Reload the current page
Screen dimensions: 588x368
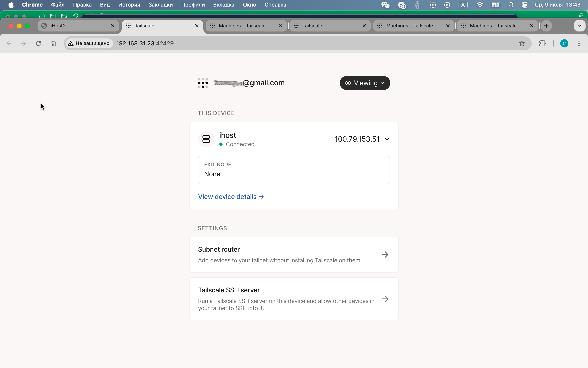click(38, 43)
